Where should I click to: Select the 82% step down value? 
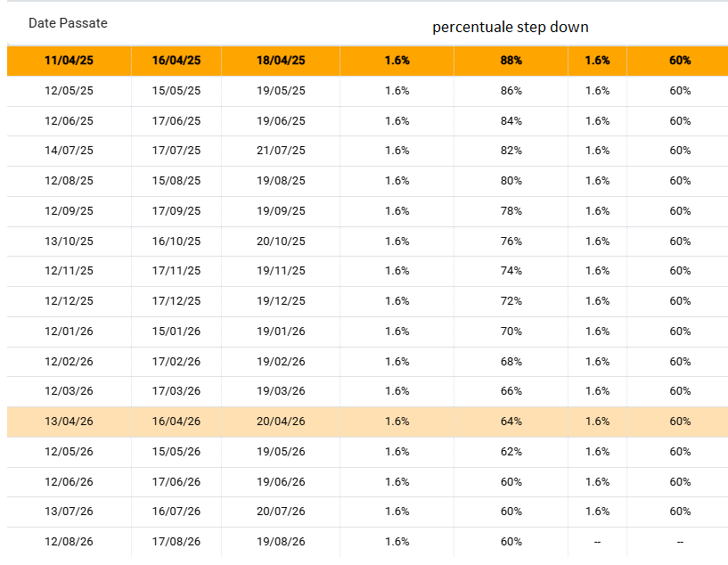pyautogui.click(x=511, y=151)
